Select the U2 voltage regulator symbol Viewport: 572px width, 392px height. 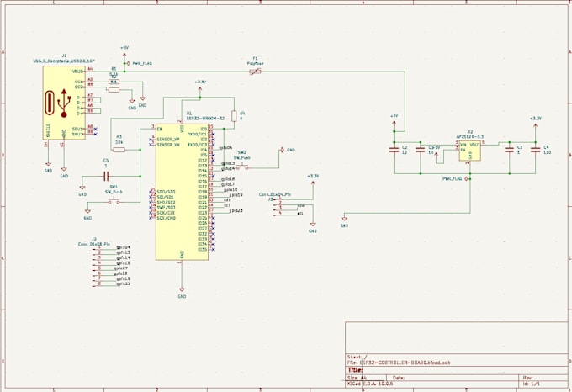tap(469, 151)
